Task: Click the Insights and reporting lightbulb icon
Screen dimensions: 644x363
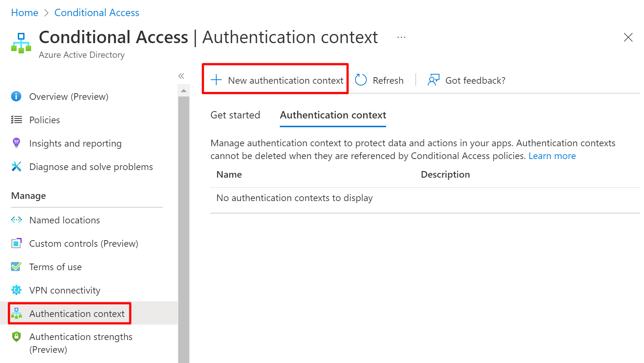Action: coord(16,143)
